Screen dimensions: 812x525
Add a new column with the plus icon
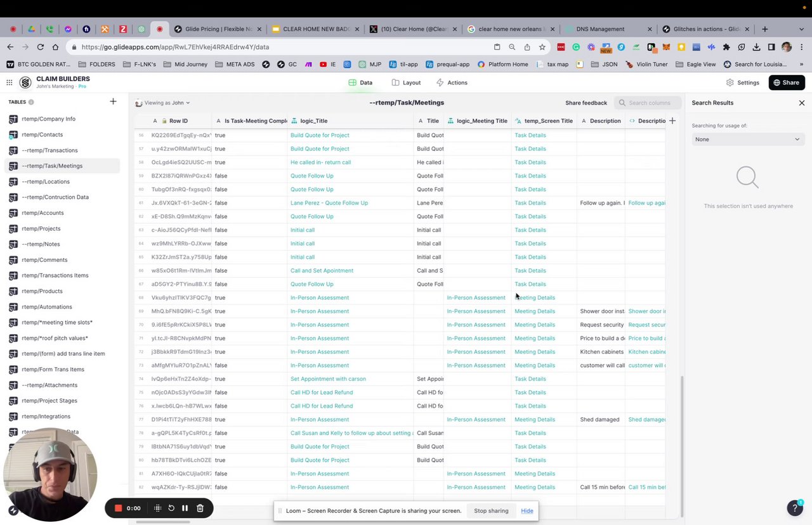672,120
